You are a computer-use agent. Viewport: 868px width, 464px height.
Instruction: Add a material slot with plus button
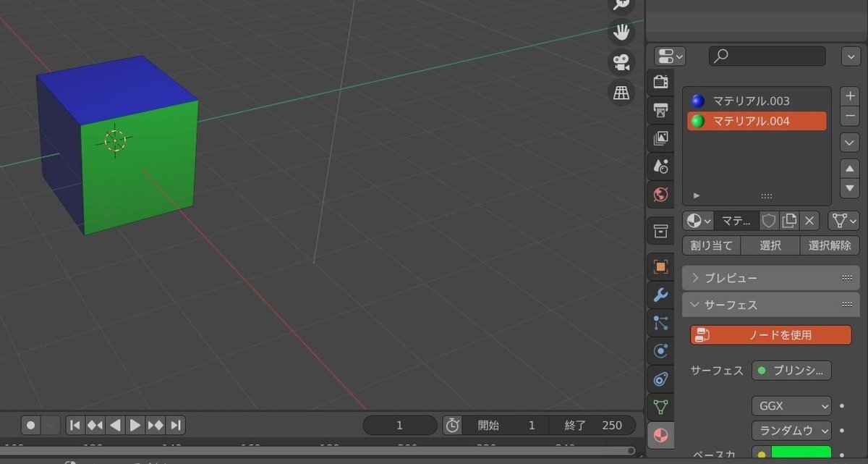[x=850, y=96]
